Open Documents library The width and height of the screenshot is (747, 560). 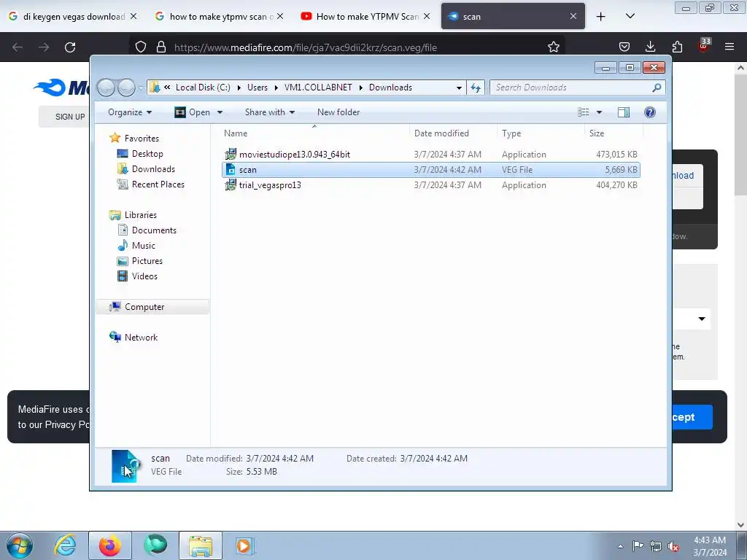[x=154, y=230]
